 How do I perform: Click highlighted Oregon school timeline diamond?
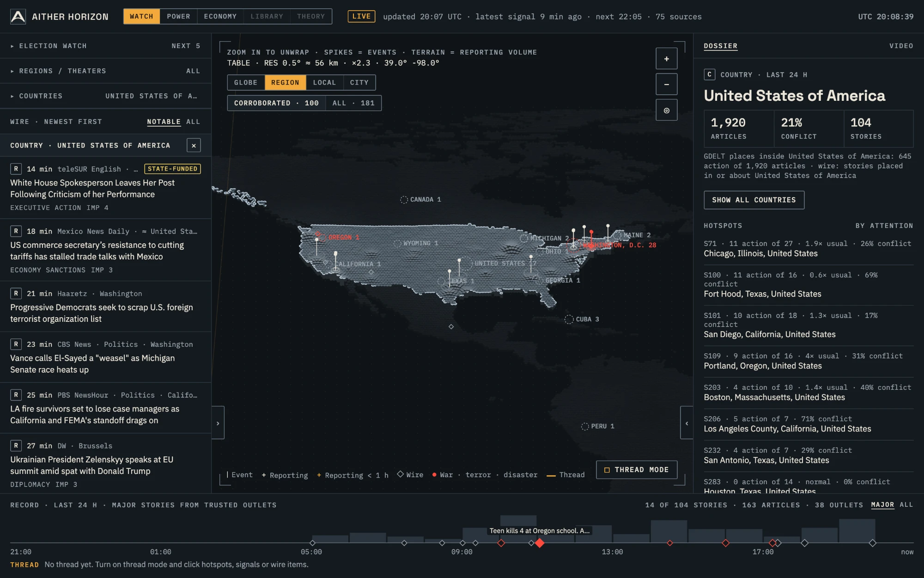point(539,543)
